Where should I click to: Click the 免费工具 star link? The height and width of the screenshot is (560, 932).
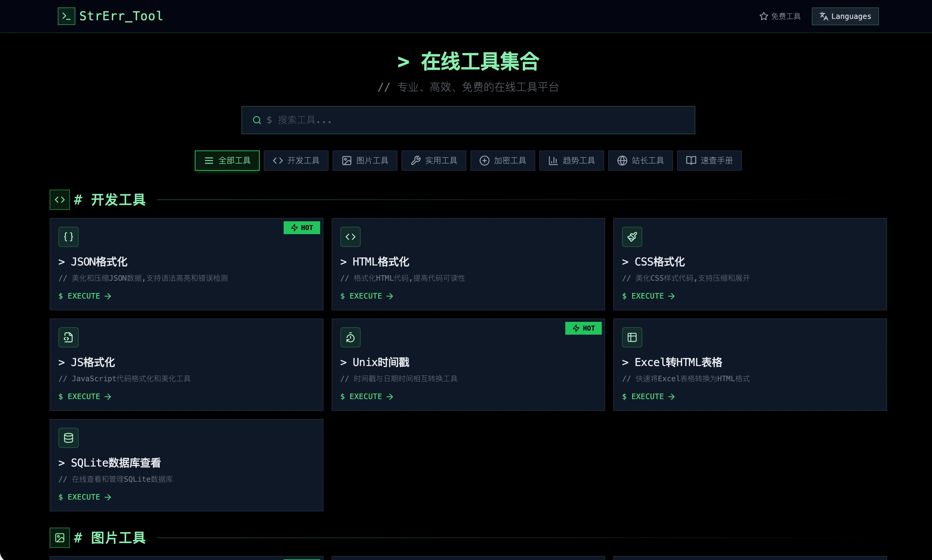point(780,16)
